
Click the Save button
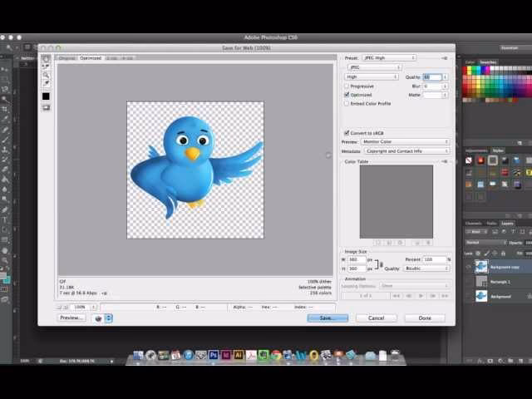pos(328,318)
